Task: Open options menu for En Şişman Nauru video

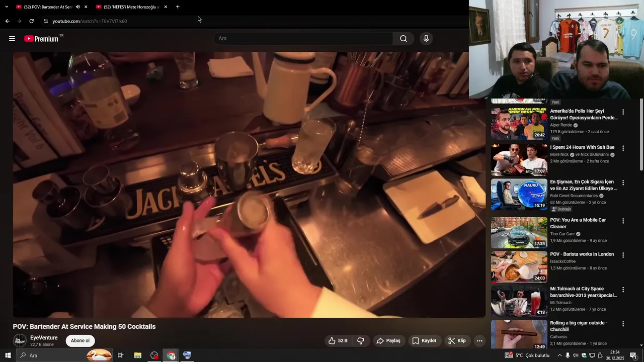Action: [x=623, y=183]
